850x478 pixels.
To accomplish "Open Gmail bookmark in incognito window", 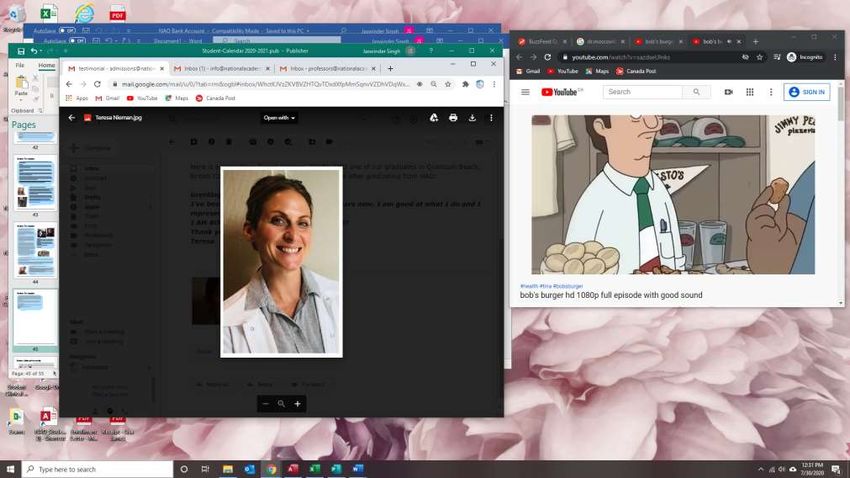I will coord(529,71).
